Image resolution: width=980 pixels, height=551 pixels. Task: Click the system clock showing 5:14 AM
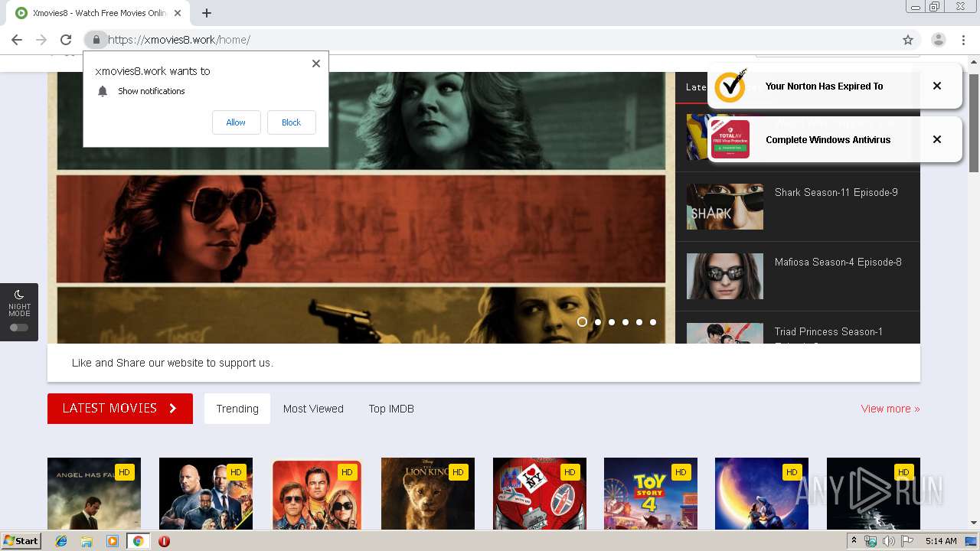pyautogui.click(x=941, y=541)
